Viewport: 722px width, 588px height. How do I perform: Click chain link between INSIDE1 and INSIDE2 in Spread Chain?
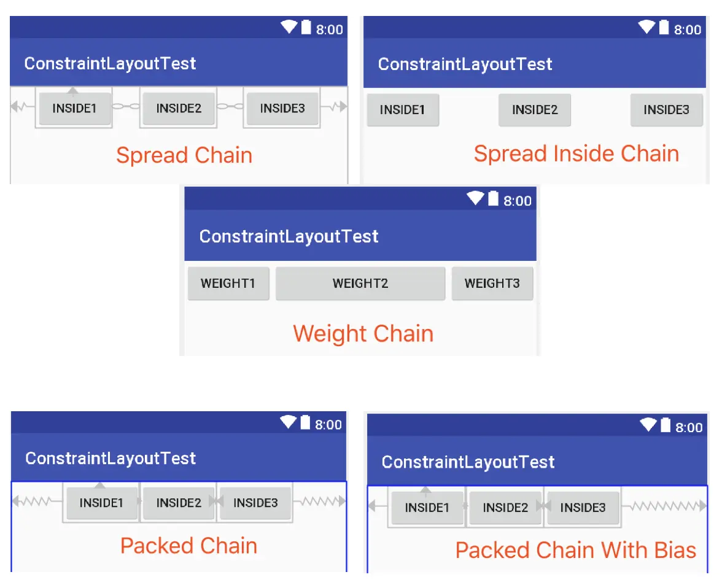click(x=126, y=107)
